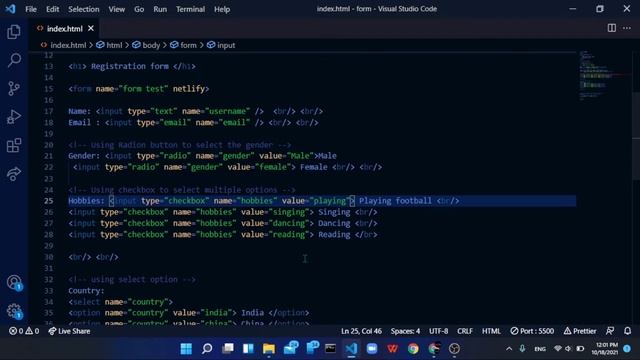The height and width of the screenshot is (360, 640).
Task: Open the editor More Actions menu
Action: [x=627, y=28]
